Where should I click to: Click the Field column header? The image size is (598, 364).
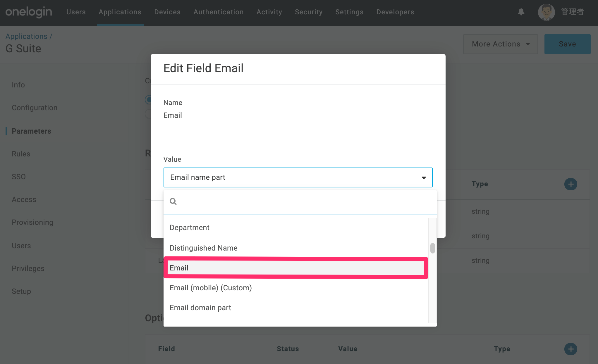click(166, 349)
